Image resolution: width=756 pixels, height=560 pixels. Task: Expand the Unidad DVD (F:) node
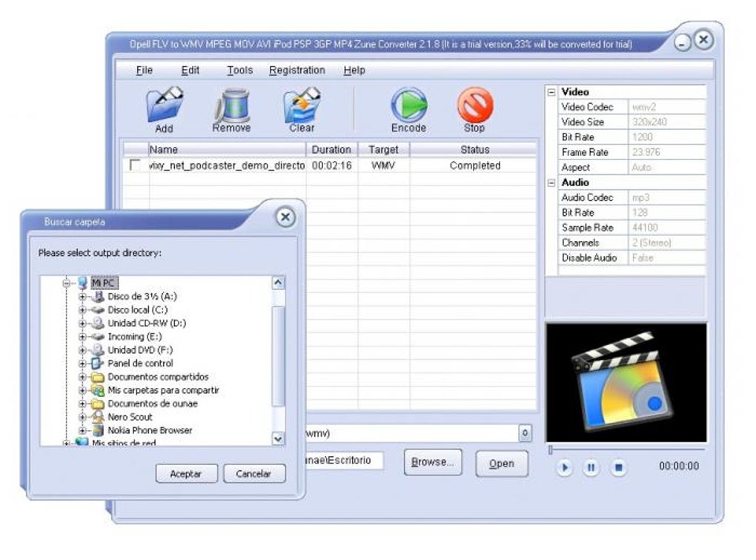pyautogui.click(x=82, y=350)
